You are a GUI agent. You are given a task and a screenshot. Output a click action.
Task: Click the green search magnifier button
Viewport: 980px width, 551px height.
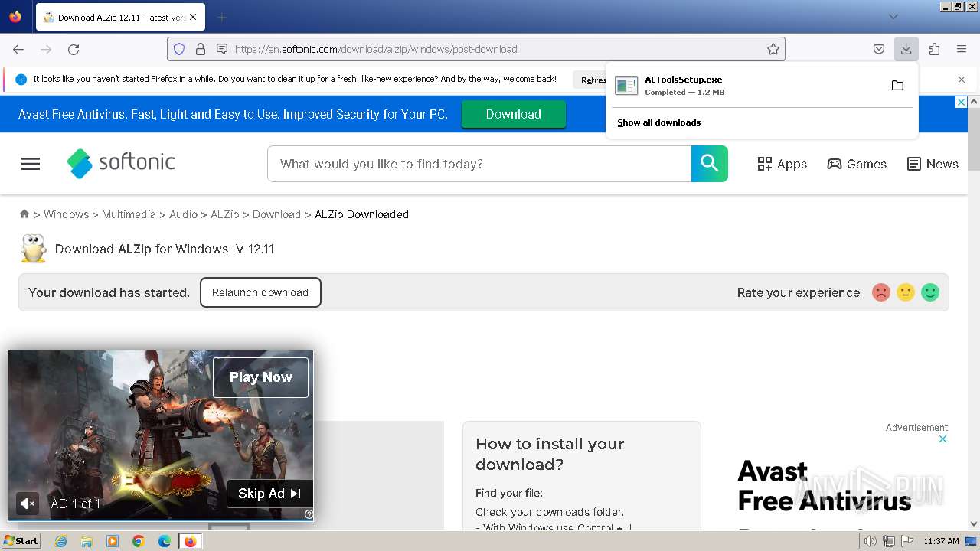(710, 164)
